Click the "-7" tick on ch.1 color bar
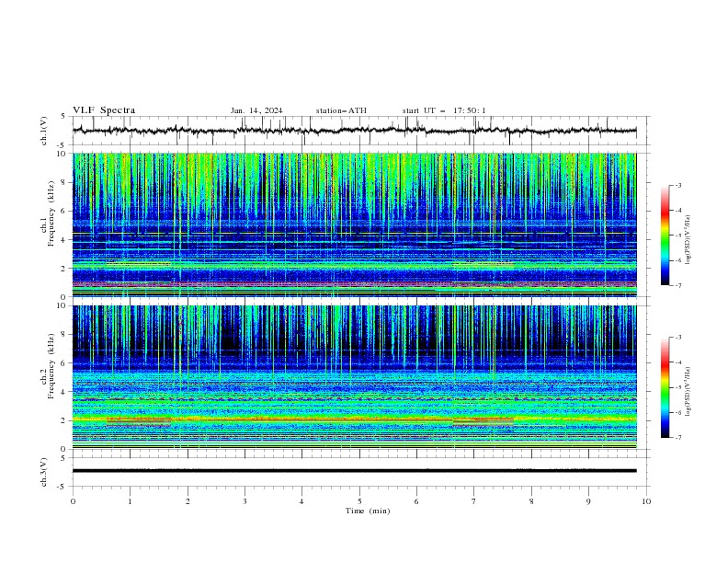 [x=678, y=285]
